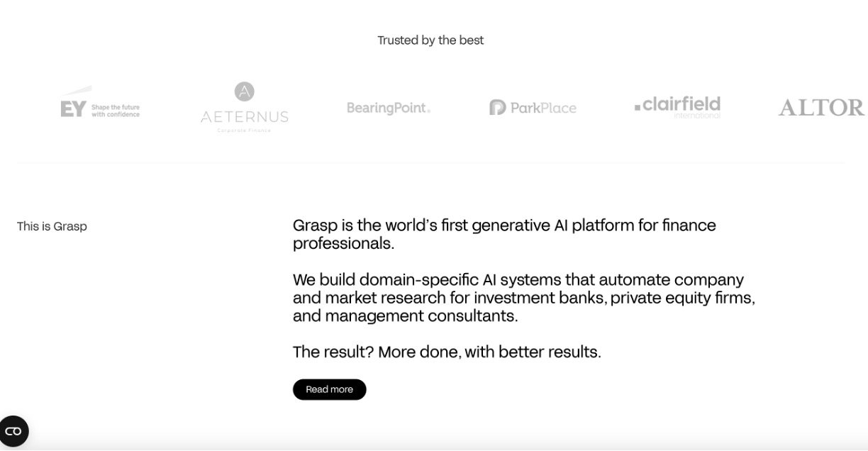This screenshot has height=451, width=868.
Task: Click the ParkPlace P symbol icon
Action: point(497,108)
